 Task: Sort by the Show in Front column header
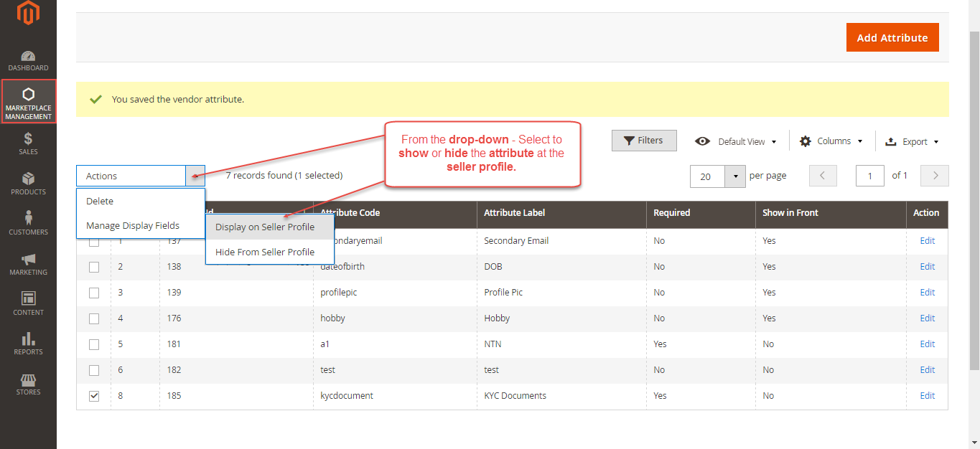pos(830,214)
